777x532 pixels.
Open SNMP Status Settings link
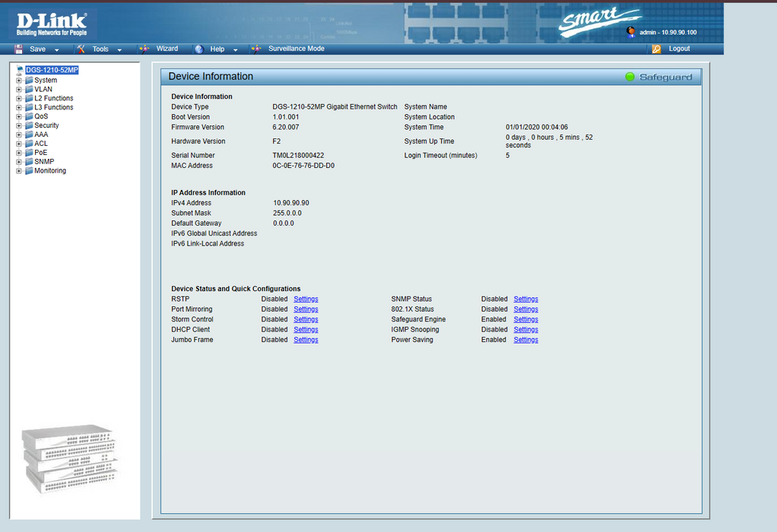click(x=526, y=299)
